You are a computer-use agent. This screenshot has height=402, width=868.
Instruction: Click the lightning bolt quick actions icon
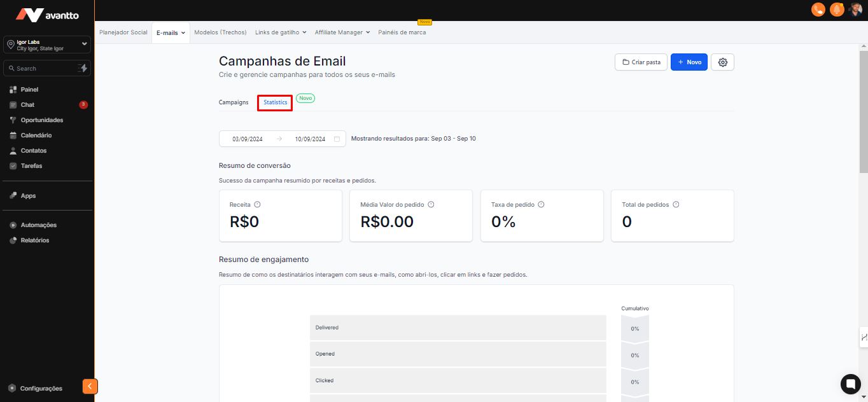click(x=83, y=68)
